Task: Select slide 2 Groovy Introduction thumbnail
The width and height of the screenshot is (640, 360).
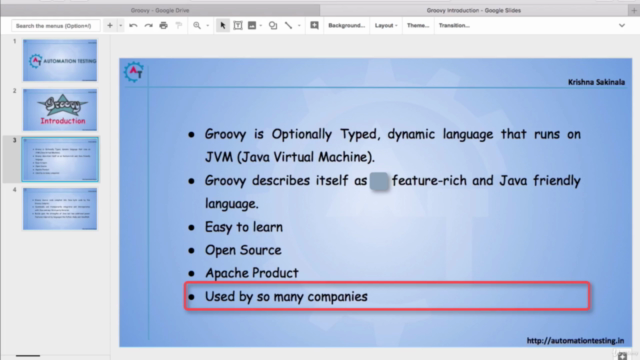Action: pos(60,110)
